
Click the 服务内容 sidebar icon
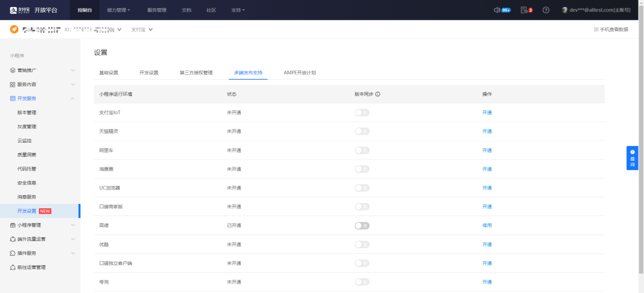(x=13, y=85)
